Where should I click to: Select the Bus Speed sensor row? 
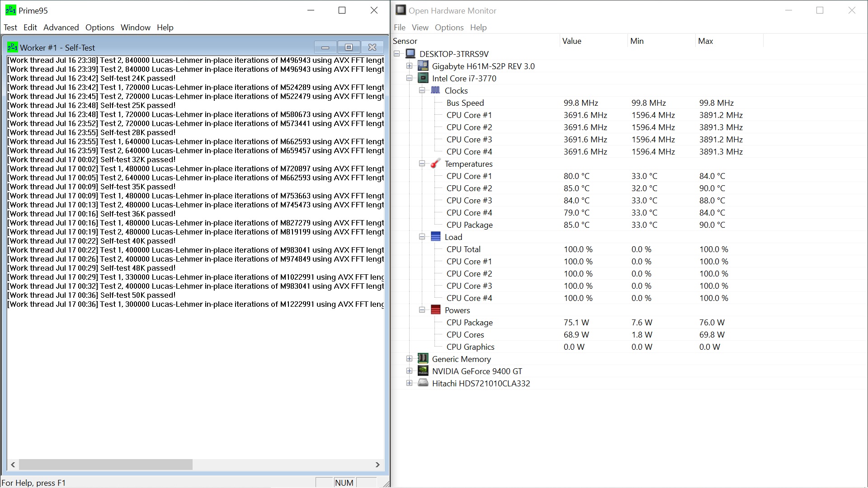465,103
